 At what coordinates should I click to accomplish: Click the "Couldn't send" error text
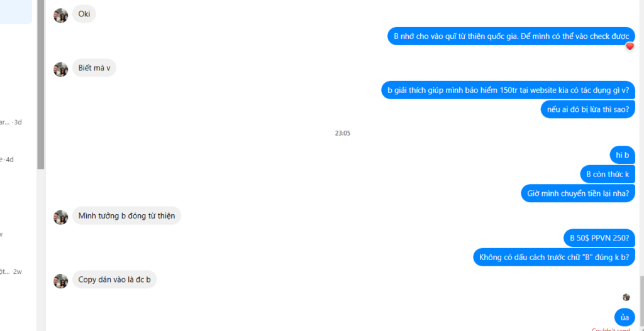[611, 329]
